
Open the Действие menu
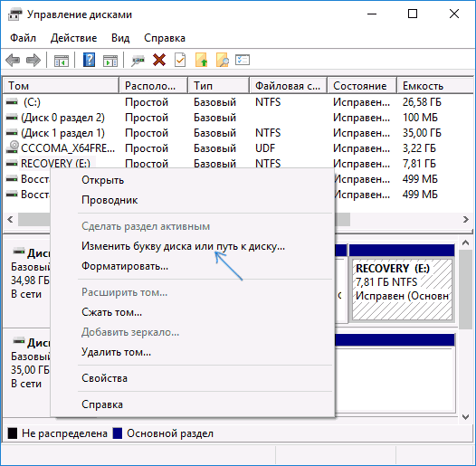[74, 38]
